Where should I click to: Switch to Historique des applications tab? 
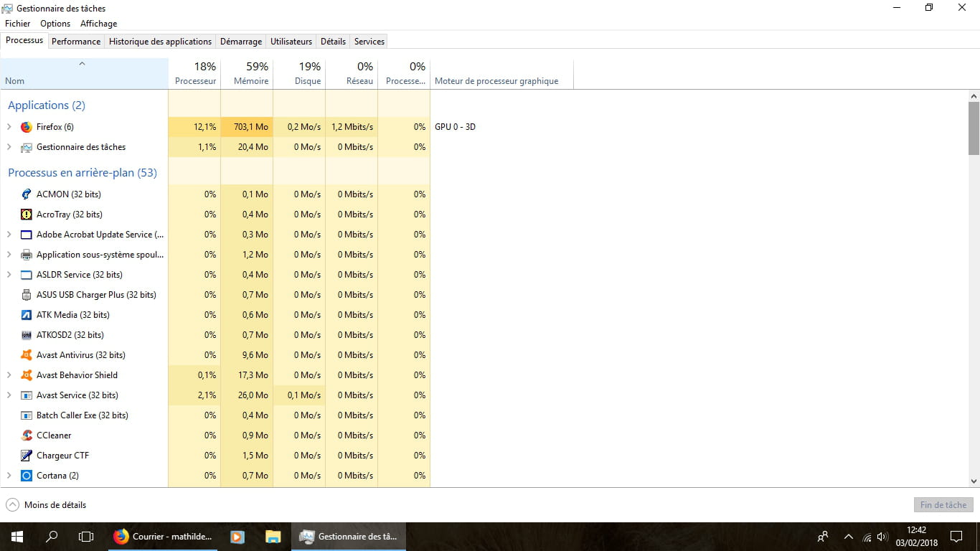pyautogui.click(x=160, y=42)
